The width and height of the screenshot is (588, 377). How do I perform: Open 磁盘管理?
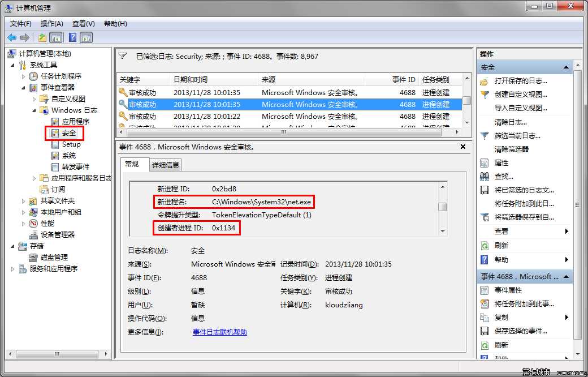54,258
